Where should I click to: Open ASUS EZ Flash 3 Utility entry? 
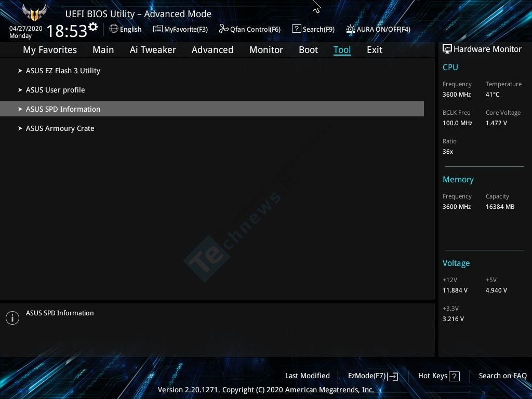click(x=212, y=71)
